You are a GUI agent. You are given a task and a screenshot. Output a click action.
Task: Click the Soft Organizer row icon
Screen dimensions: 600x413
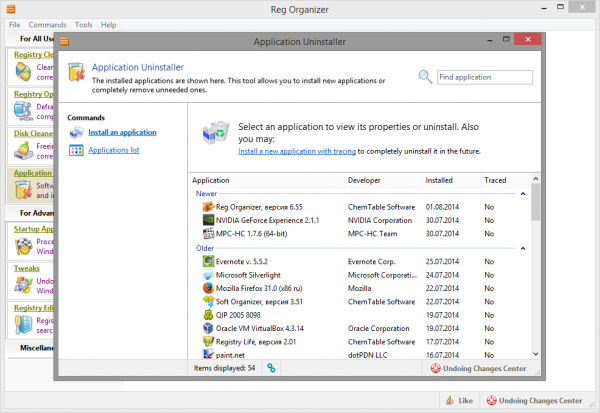[x=208, y=302]
